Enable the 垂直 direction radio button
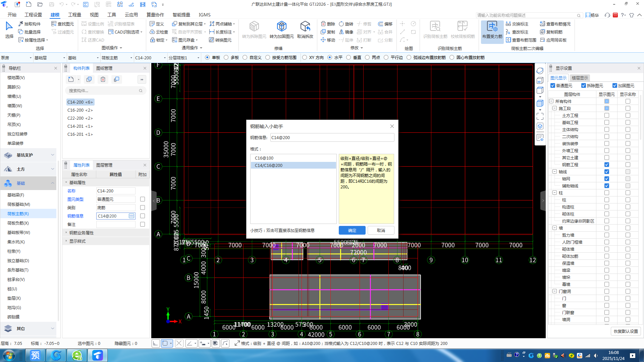Screen dimensions: 644x362 click(348, 57)
